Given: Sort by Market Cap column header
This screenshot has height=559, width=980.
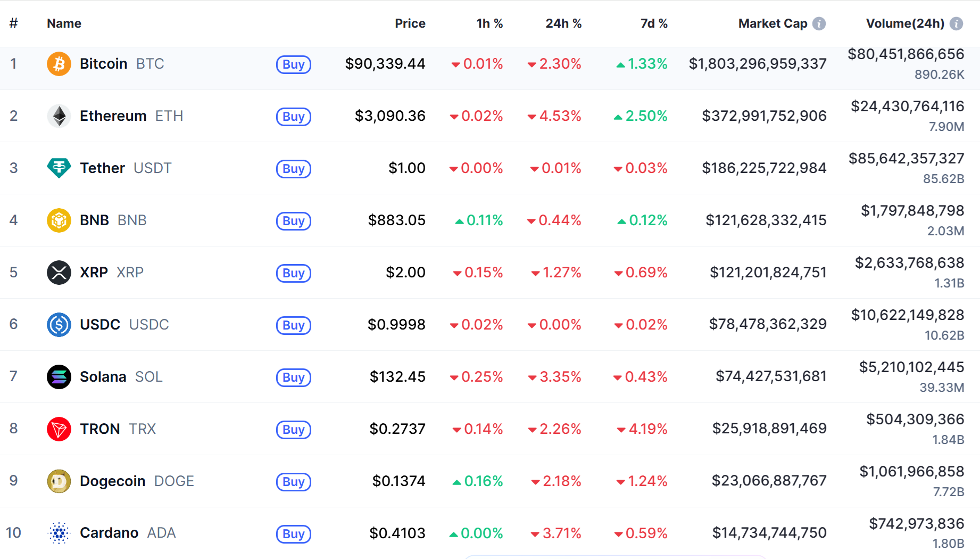Looking at the screenshot, I should tap(773, 23).
